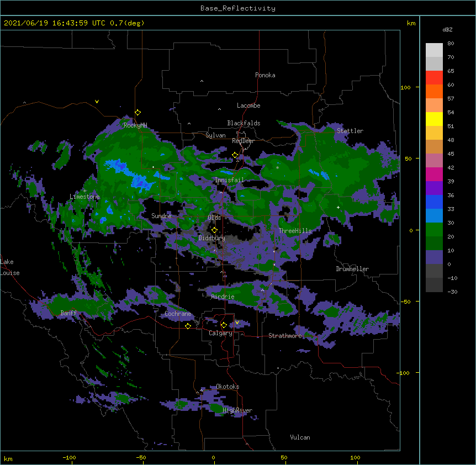Click the 100 tick on the right axis

(405, 87)
